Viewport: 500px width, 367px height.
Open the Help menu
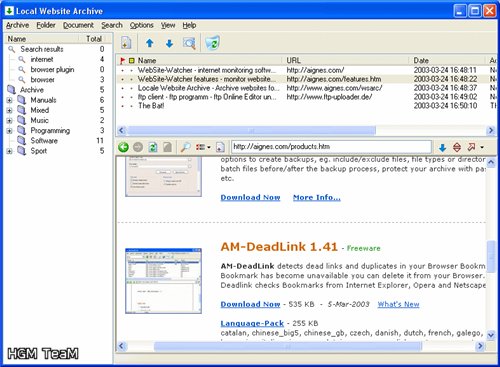[189, 25]
